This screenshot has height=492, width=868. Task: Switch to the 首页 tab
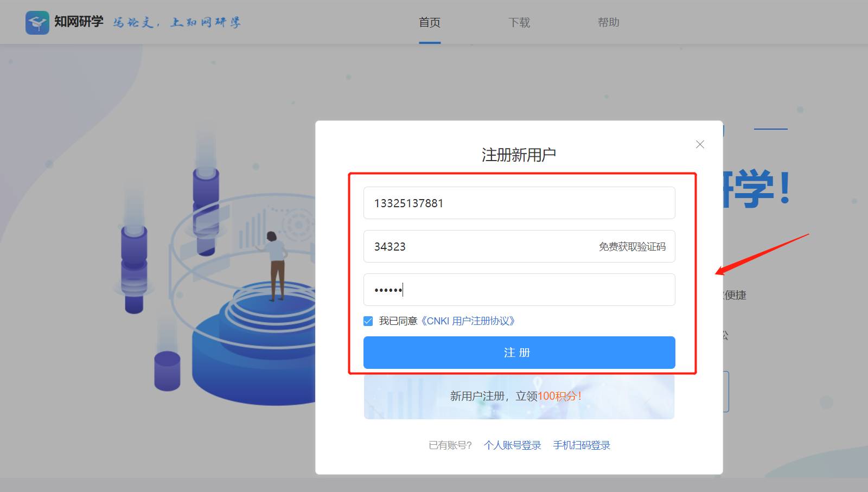[x=429, y=23]
